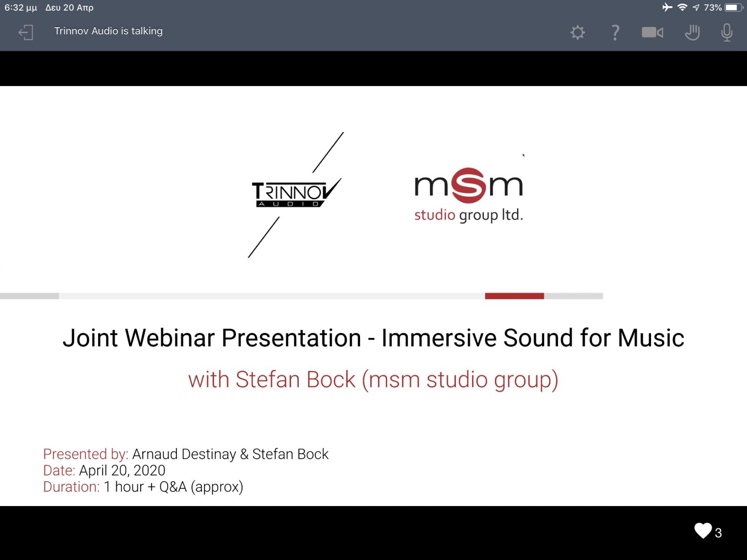Click the 6:32 μμ clock in the status bar

point(21,8)
